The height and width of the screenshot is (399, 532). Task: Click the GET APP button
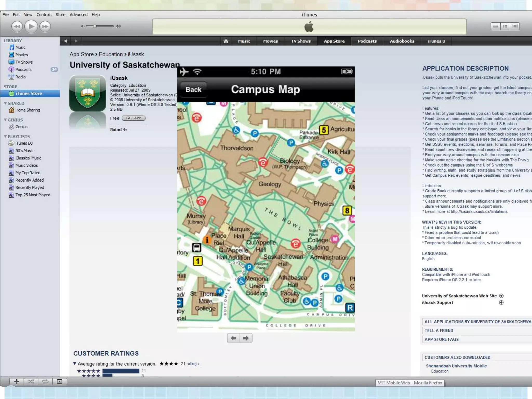pos(134,118)
